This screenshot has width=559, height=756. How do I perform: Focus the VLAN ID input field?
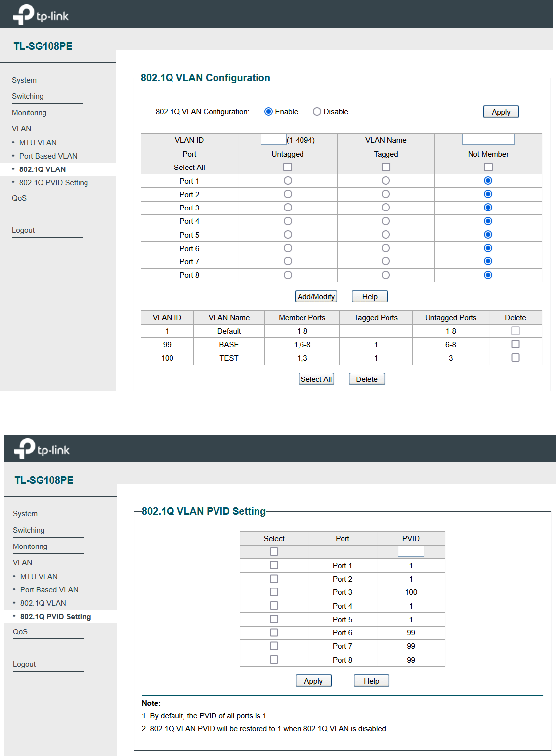pyautogui.click(x=274, y=140)
